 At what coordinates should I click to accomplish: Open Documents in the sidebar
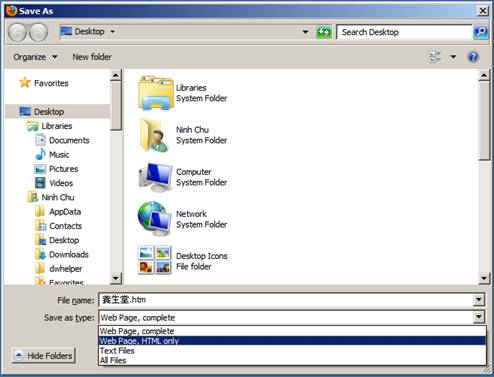62,140
